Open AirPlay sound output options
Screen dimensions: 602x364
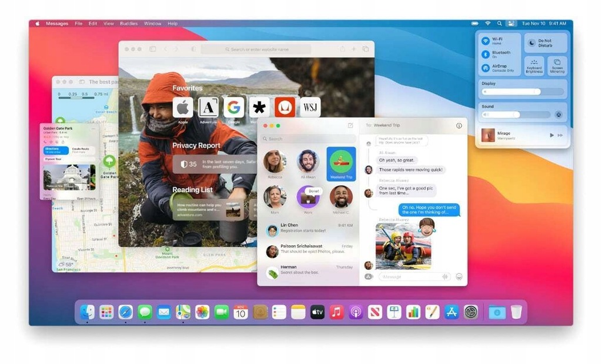[558, 115]
